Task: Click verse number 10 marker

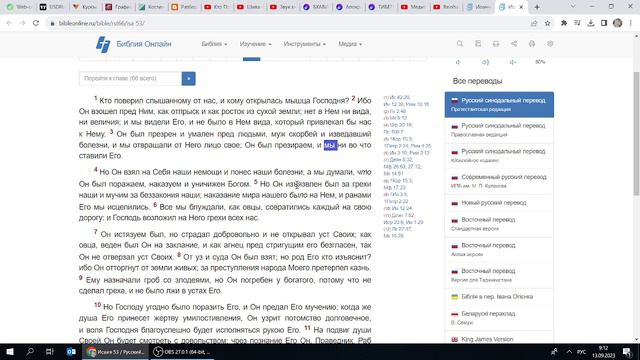Action: pos(98,304)
